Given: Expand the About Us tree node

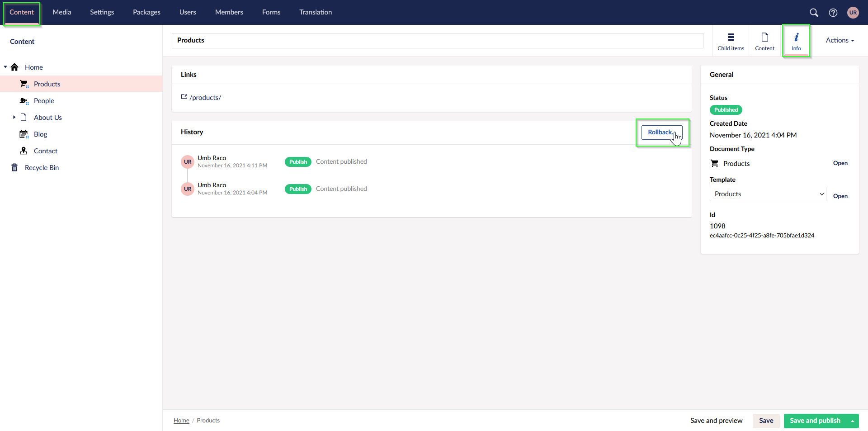Looking at the screenshot, I should point(14,118).
